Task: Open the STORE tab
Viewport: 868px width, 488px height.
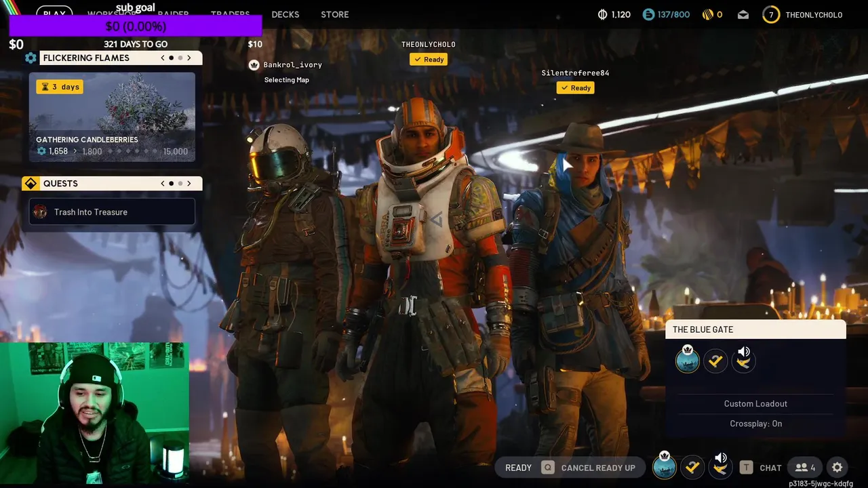Action: [335, 14]
